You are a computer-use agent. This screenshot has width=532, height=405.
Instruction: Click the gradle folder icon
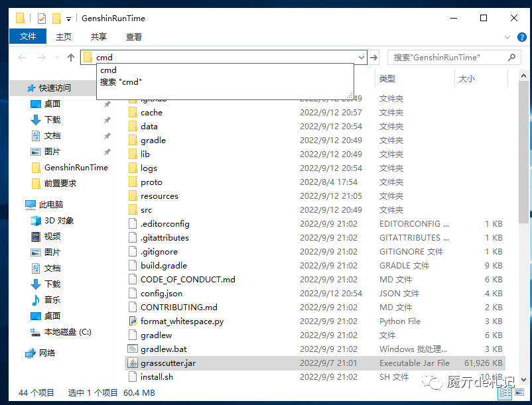133,141
